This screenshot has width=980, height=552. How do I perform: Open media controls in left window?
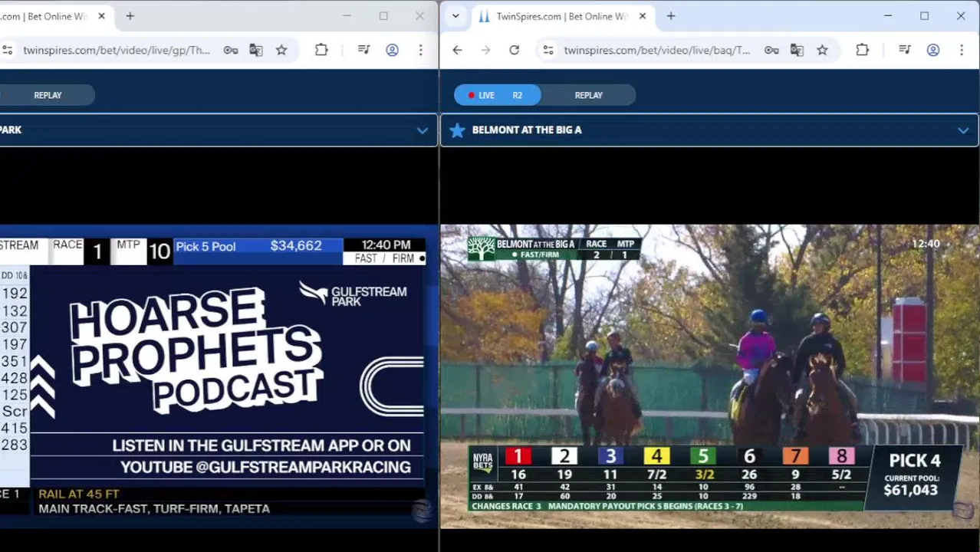pos(364,50)
